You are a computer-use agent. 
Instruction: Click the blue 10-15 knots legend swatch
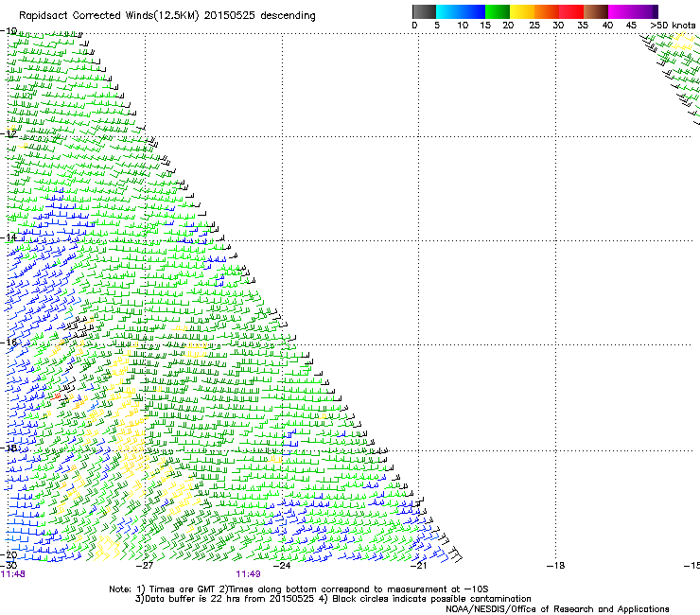click(x=472, y=11)
